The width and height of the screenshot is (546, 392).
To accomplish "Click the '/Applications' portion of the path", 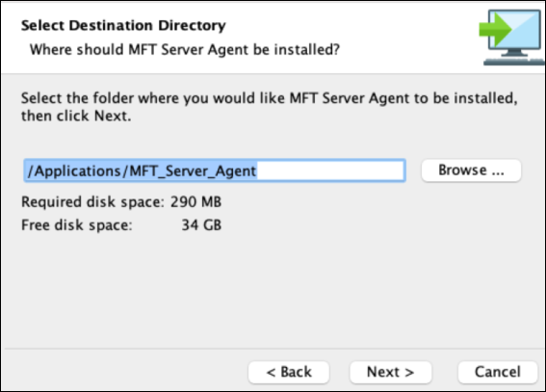I will point(74,170).
